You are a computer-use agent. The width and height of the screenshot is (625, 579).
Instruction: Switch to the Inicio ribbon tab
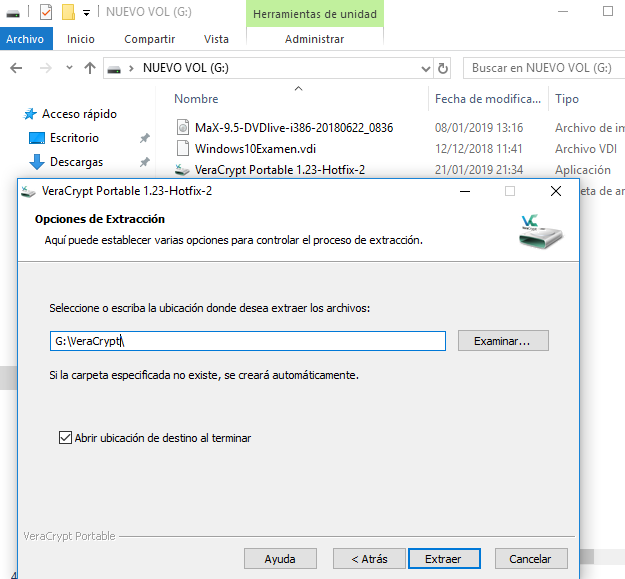coord(81,39)
